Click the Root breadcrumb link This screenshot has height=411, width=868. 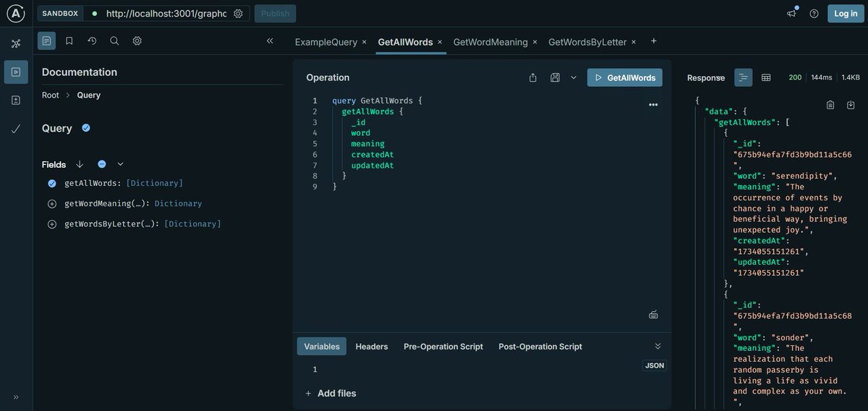coord(51,95)
